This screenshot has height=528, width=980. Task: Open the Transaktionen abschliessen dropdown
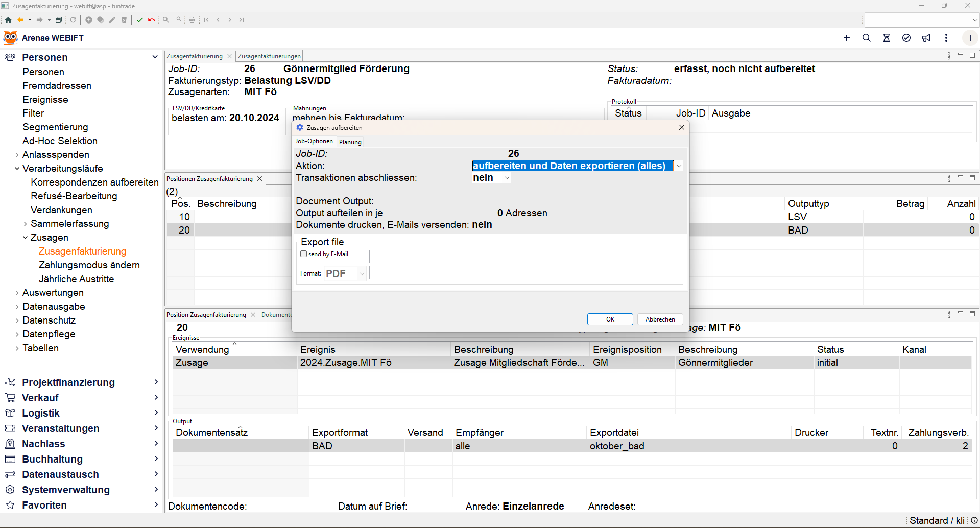coord(507,178)
